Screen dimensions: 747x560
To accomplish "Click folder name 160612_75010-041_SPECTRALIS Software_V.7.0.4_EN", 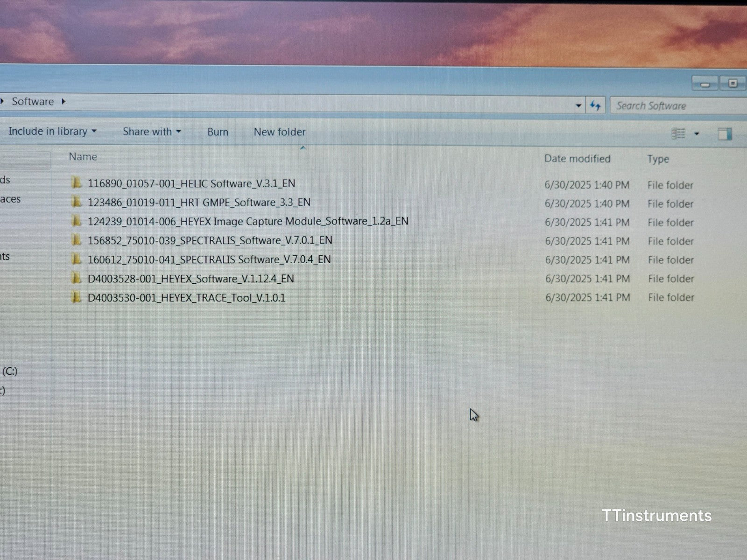I will [209, 259].
